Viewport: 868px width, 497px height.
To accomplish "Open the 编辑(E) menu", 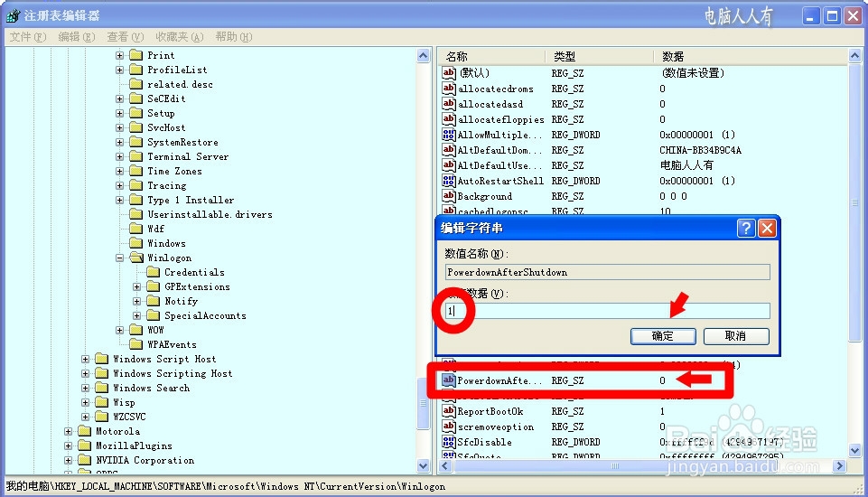I will tap(77, 36).
